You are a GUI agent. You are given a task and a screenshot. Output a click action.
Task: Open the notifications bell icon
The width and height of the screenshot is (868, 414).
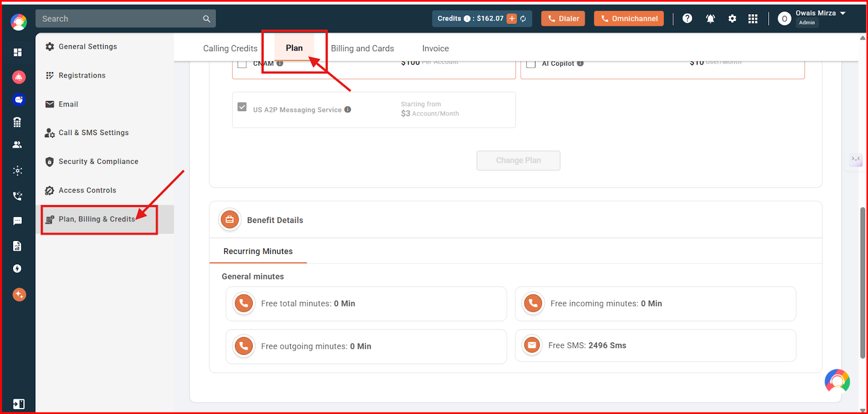pyautogui.click(x=710, y=18)
